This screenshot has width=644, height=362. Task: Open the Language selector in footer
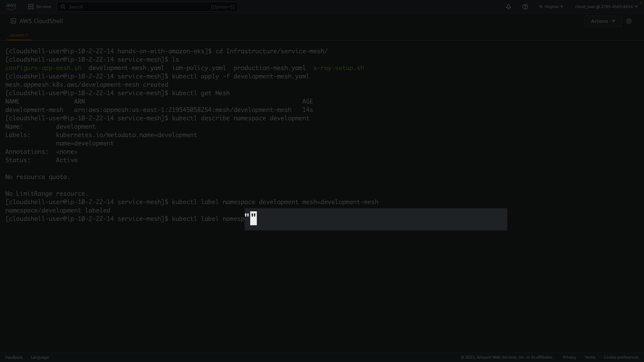click(x=40, y=357)
